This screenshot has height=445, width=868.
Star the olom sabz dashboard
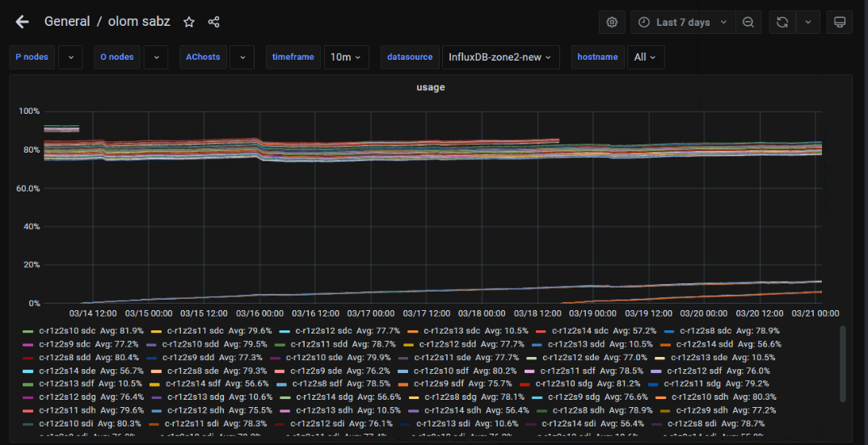pyautogui.click(x=189, y=22)
